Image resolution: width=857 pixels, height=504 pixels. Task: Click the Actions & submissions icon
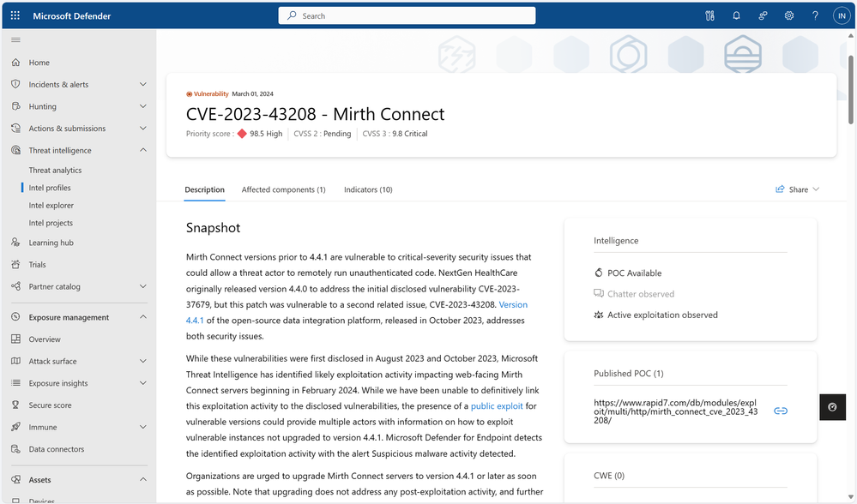point(15,128)
